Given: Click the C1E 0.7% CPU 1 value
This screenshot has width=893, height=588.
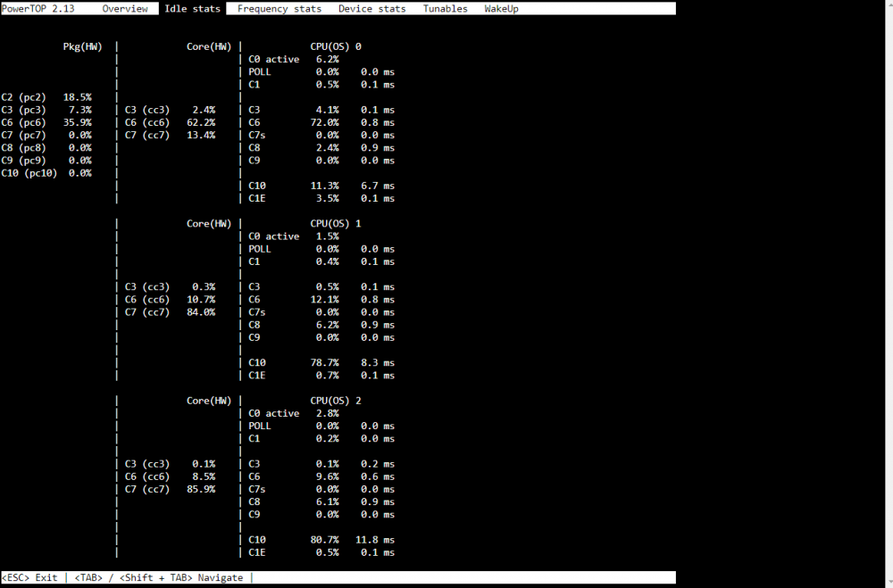Looking at the screenshot, I should coord(328,375).
